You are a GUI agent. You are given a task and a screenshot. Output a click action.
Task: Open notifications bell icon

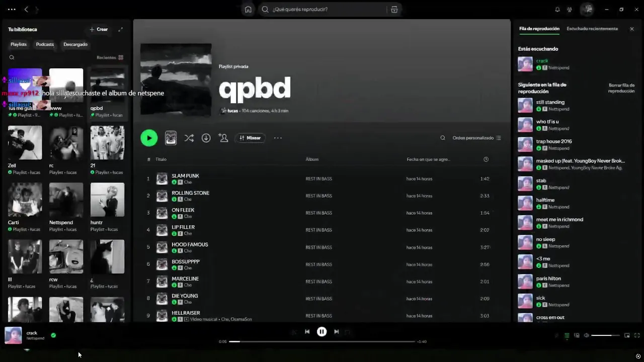[x=557, y=9]
